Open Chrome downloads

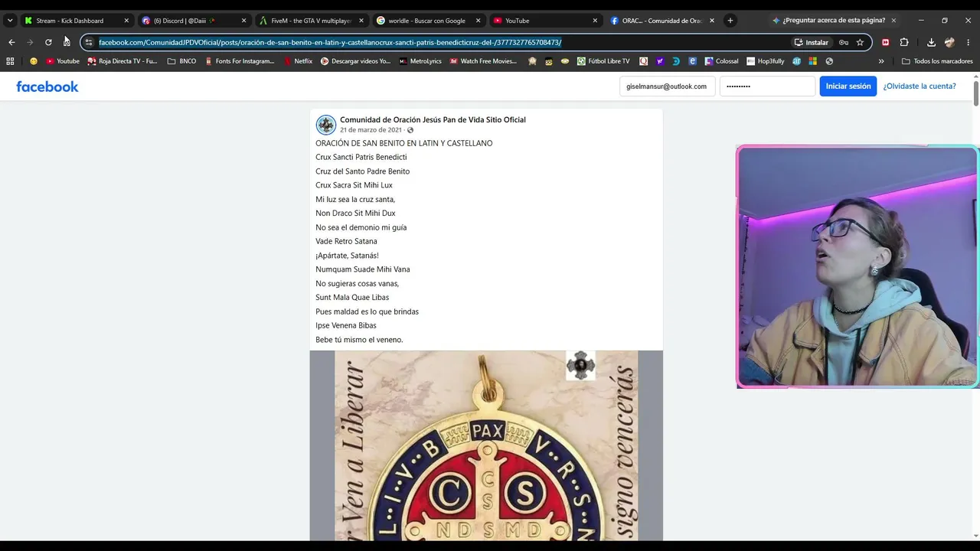[931, 42]
